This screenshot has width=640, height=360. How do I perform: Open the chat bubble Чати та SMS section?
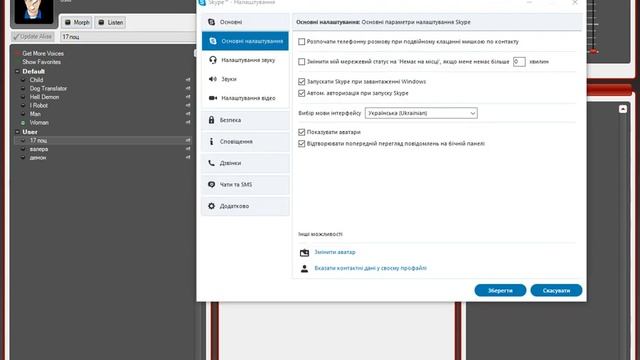tap(245, 184)
